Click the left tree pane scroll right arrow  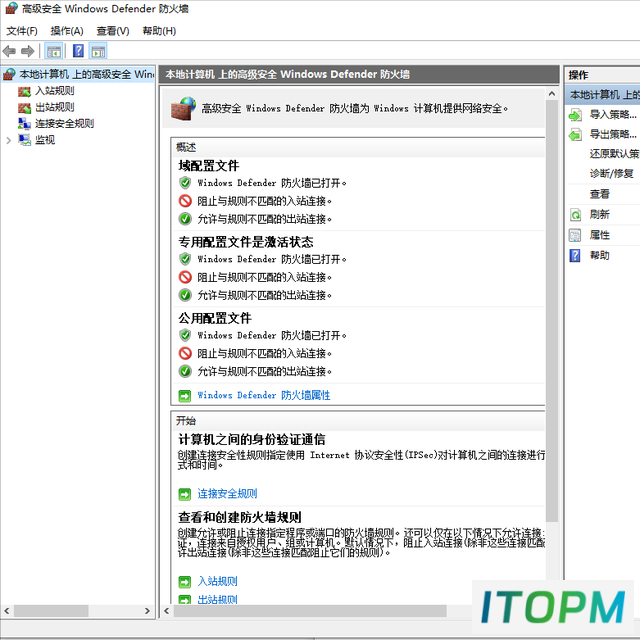click(147, 611)
